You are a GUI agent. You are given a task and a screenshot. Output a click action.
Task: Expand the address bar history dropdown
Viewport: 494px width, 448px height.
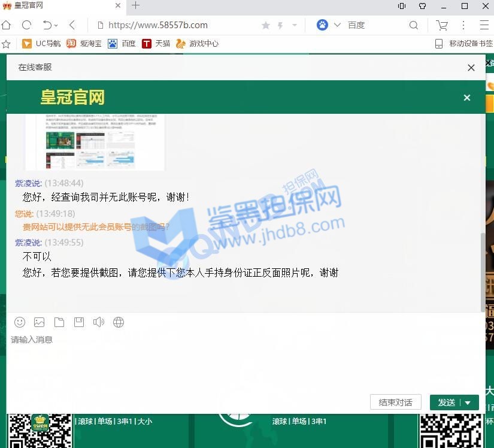tap(295, 25)
